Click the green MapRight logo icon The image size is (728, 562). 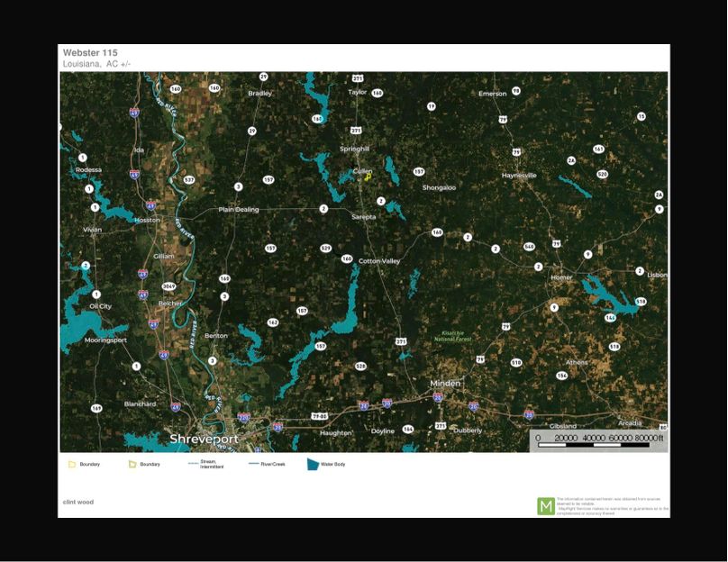tap(546, 506)
